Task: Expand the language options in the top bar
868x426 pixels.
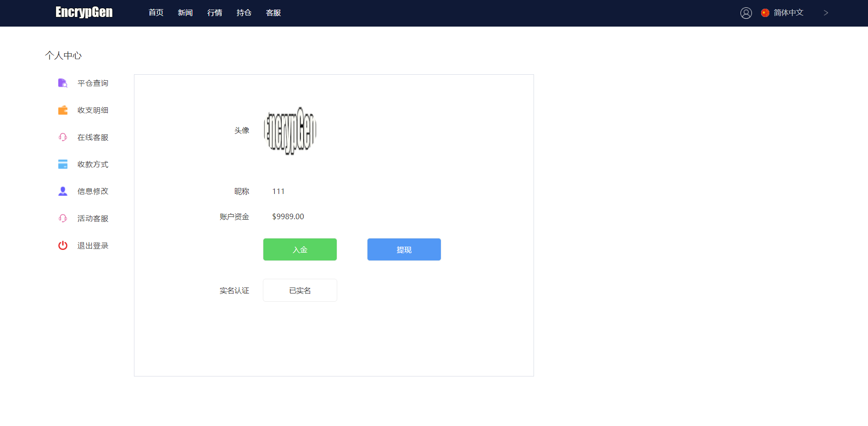Action: [x=826, y=13]
